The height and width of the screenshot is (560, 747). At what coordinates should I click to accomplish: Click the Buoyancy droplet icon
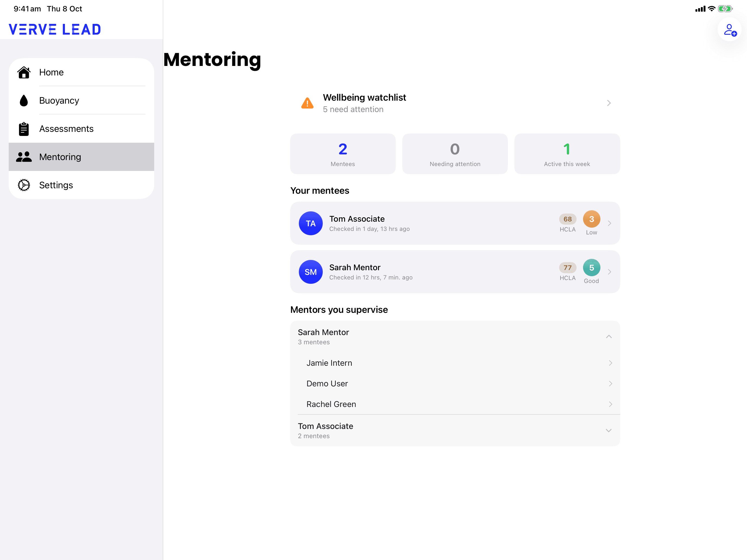[x=24, y=101]
